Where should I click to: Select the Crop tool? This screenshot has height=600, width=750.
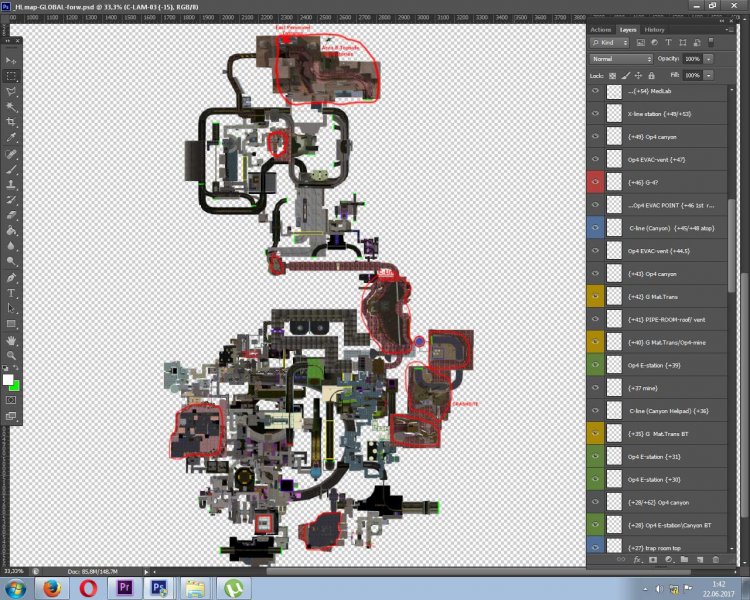(x=11, y=122)
